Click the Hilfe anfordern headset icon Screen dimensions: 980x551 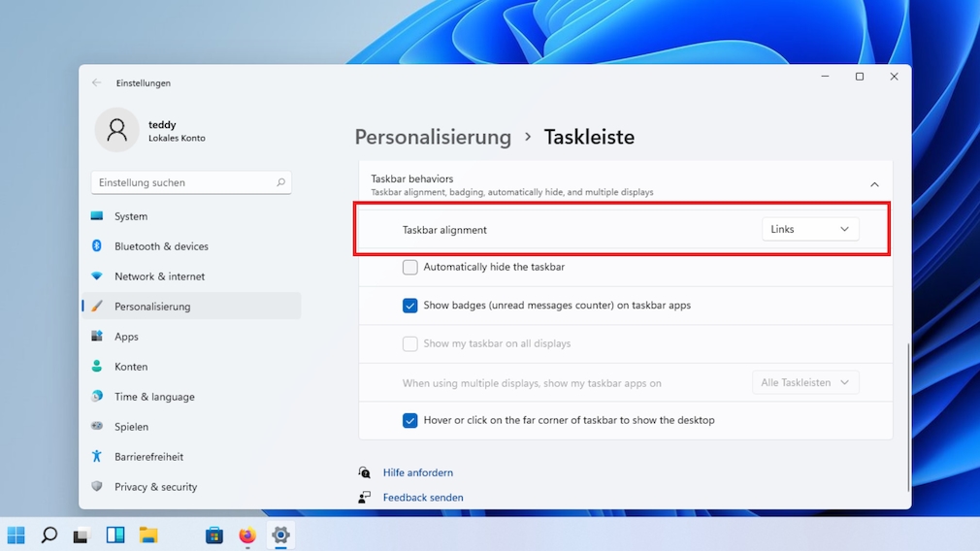pos(365,472)
